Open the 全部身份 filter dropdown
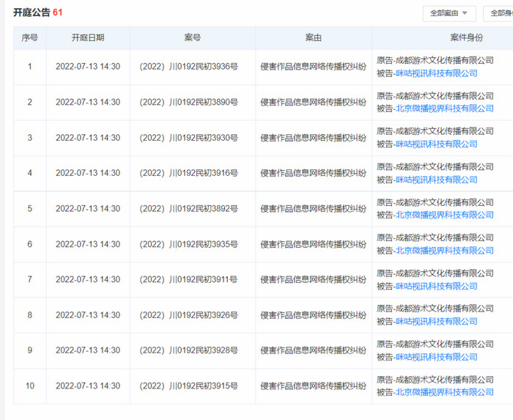 pos(501,13)
